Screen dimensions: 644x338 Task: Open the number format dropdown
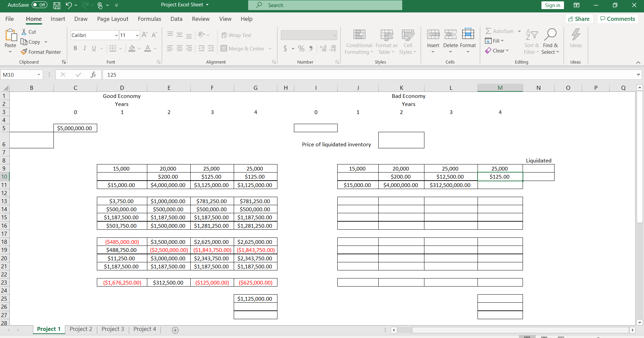click(335, 35)
